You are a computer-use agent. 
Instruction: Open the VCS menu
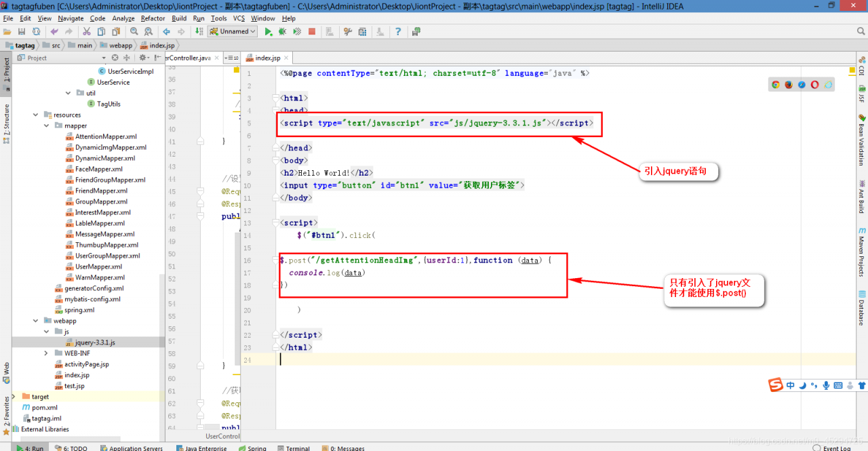pos(239,18)
